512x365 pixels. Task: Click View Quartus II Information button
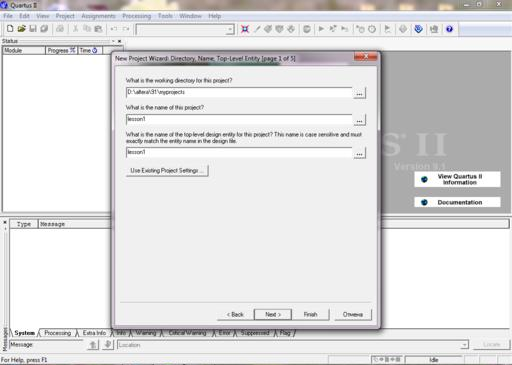[457, 179]
